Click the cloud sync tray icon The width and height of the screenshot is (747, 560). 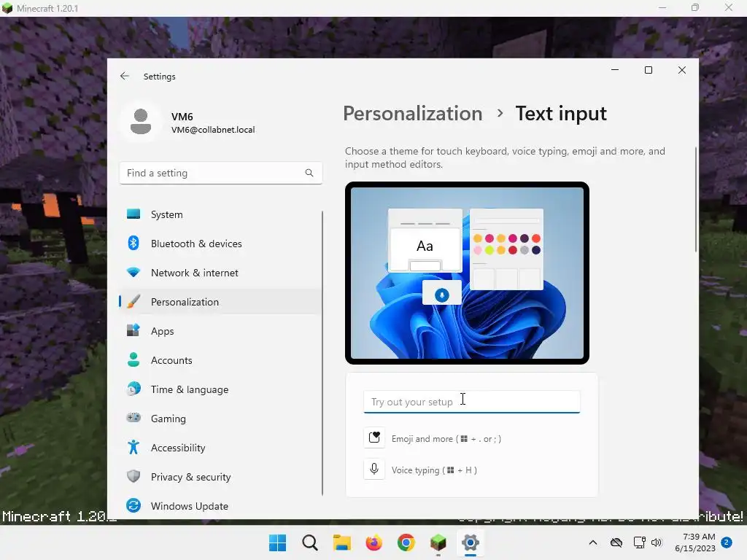click(616, 542)
